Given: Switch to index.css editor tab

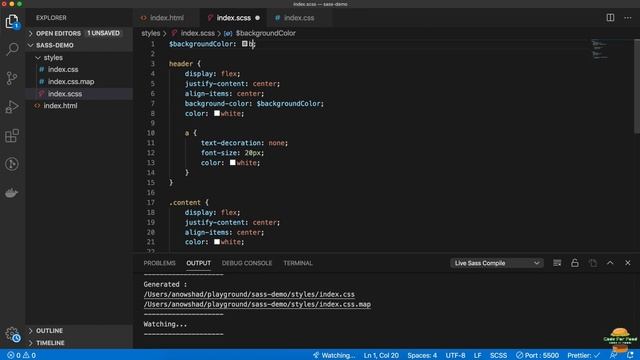Looking at the screenshot, I should coord(299,18).
